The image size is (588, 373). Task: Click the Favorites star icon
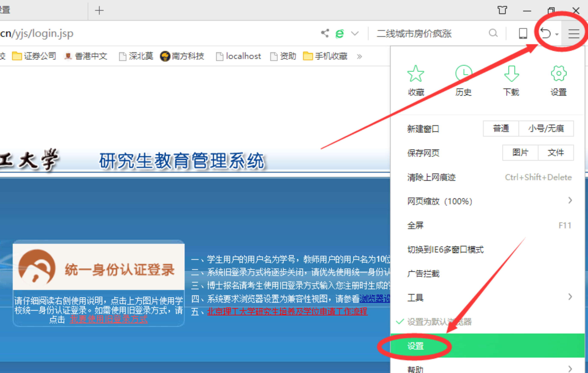tap(416, 73)
